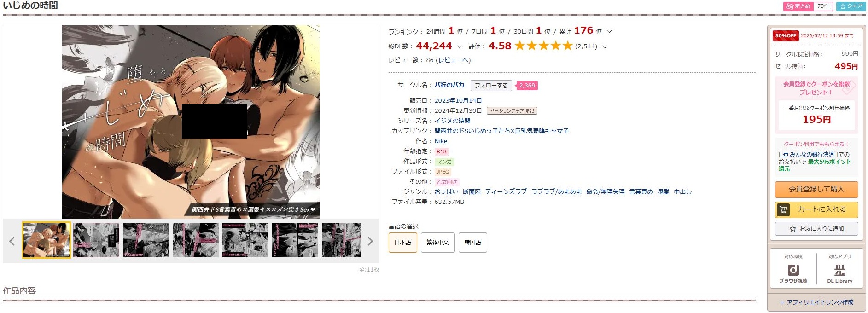The width and height of the screenshot is (868, 313).
Task: Expand the total DL count chevron
Action: pyautogui.click(x=459, y=47)
